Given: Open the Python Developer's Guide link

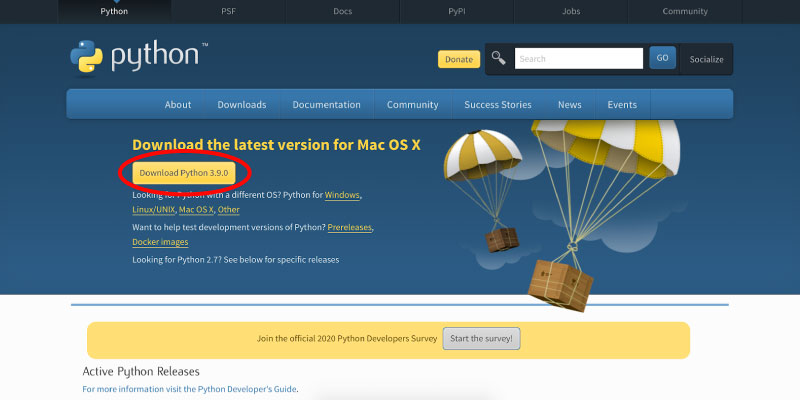Looking at the screenshot, I should (247, 389).
